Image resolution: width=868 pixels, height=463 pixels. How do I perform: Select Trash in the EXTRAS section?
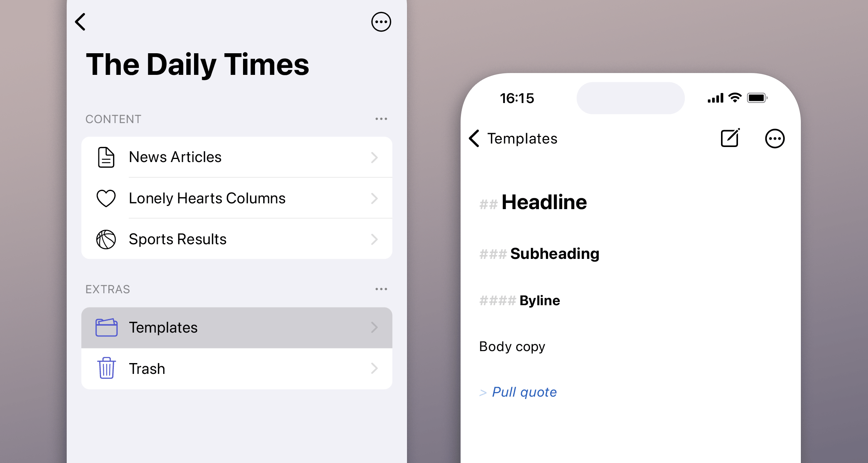coord(237,368)
